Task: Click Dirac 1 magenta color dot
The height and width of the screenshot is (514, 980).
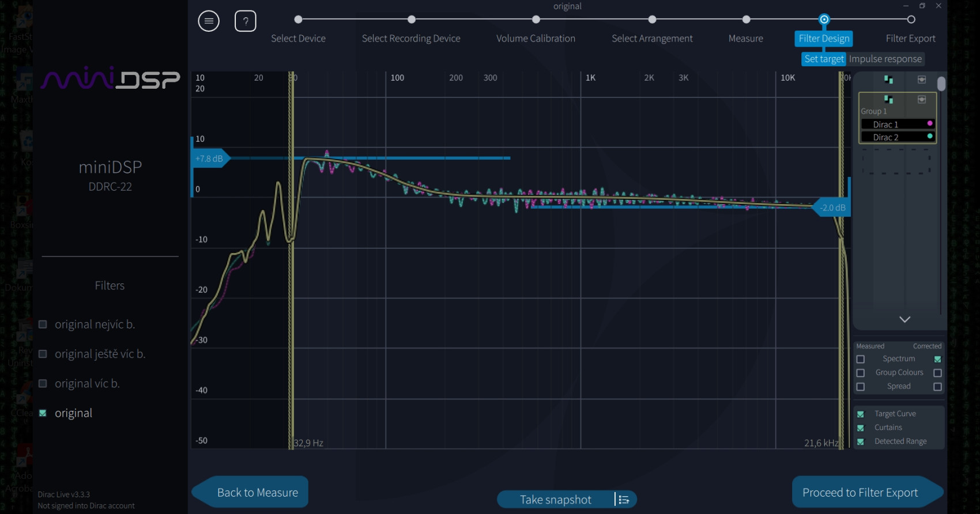Action: click(x=929, y=124)
